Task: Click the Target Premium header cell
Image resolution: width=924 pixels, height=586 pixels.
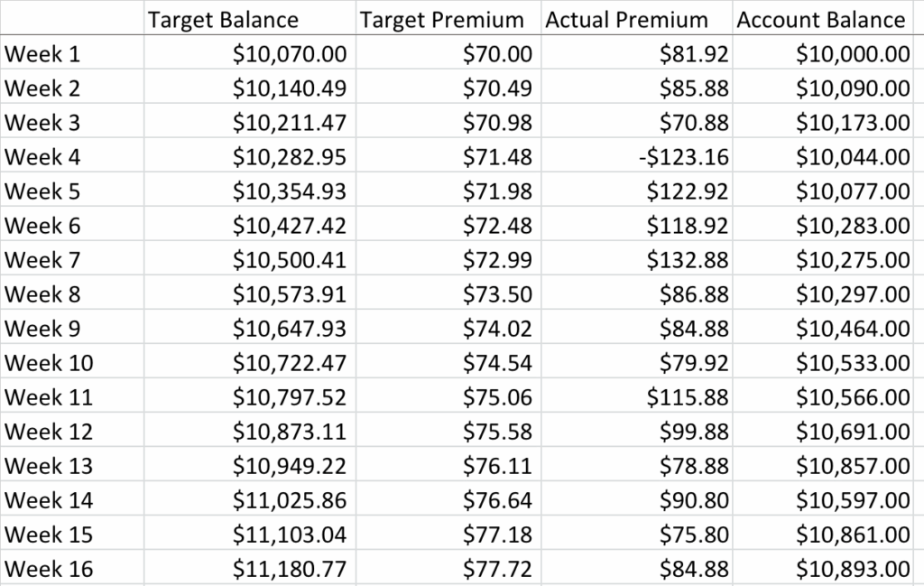Action: coord(442,19)
